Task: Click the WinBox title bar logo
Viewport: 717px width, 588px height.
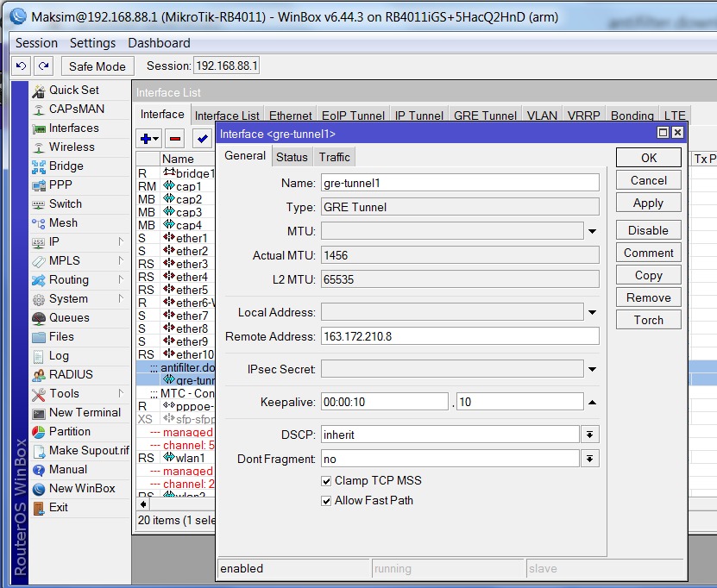Action: pyautogui.click(x=18, y=16)
